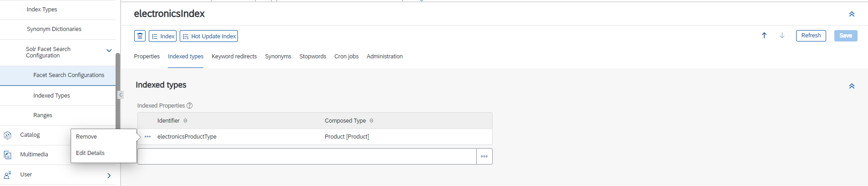Open row actions dots for electronicsProductType
The width and height of the screenshot is (868, 186).
tap(148, 137)
